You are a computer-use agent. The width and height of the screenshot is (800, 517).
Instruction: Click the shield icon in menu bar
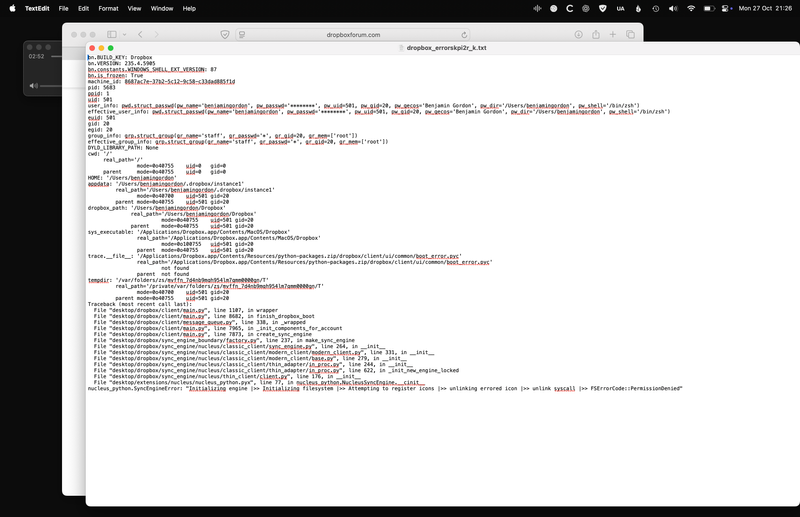click(x=603, y=8)
